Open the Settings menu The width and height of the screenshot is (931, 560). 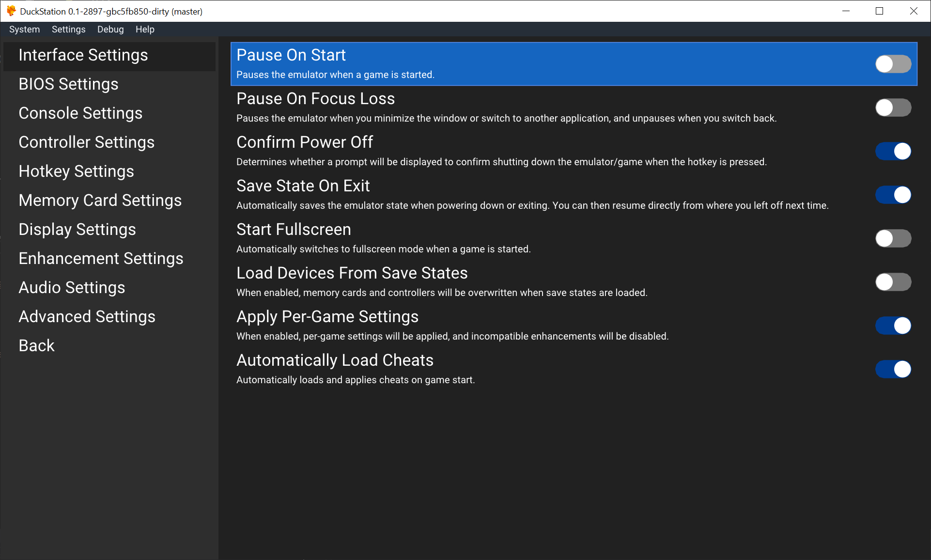click(68, 30)
